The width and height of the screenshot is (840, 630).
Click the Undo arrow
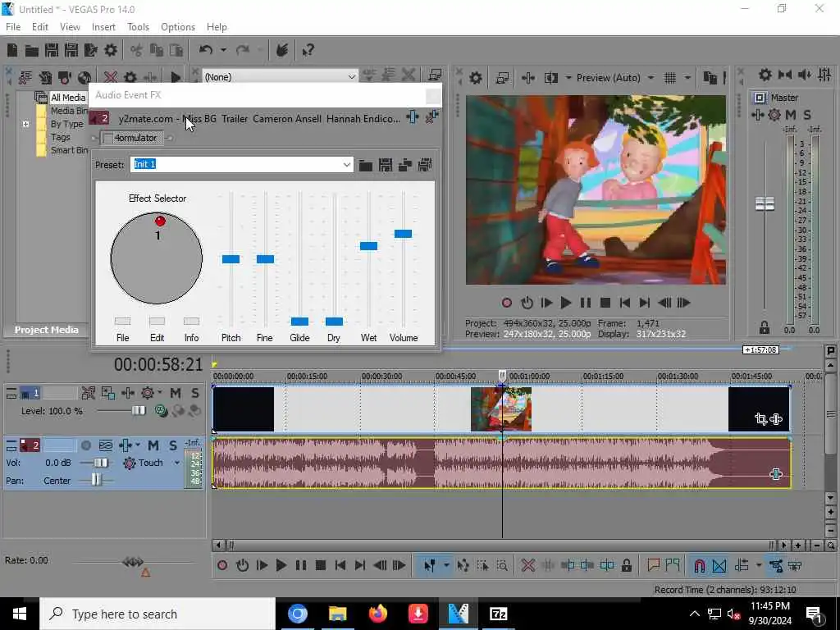(x=206, y=50)
